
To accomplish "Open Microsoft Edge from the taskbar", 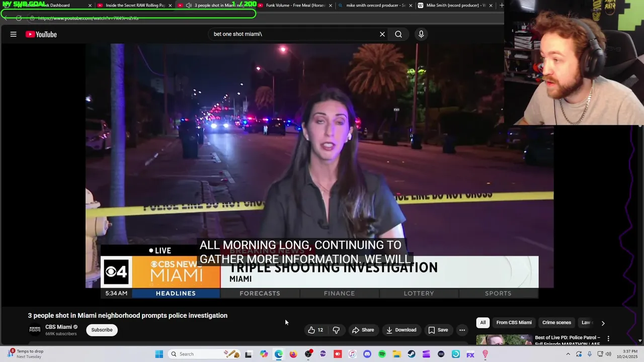I will tap(279, 354).
